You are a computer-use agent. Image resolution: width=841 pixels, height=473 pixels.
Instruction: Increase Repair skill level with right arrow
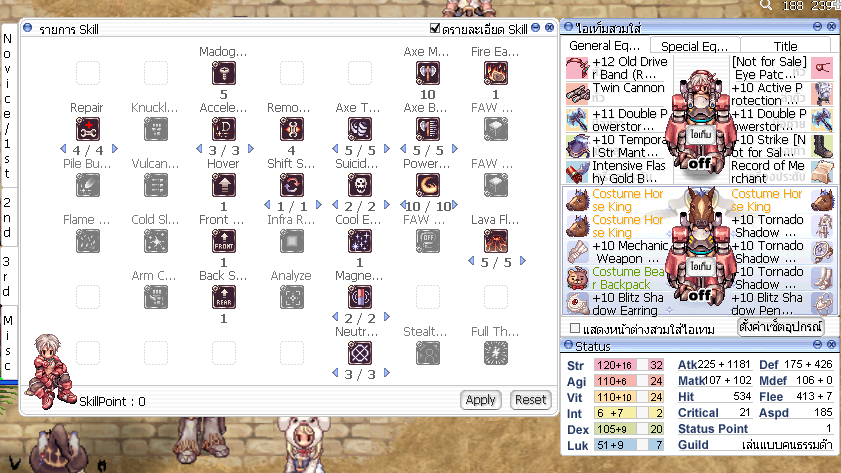click(115, 149)
